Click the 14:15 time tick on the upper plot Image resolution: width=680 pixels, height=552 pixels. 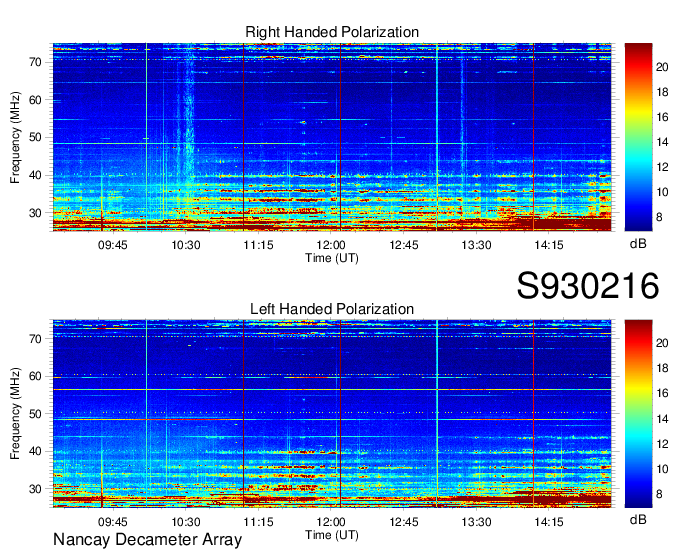549,245
